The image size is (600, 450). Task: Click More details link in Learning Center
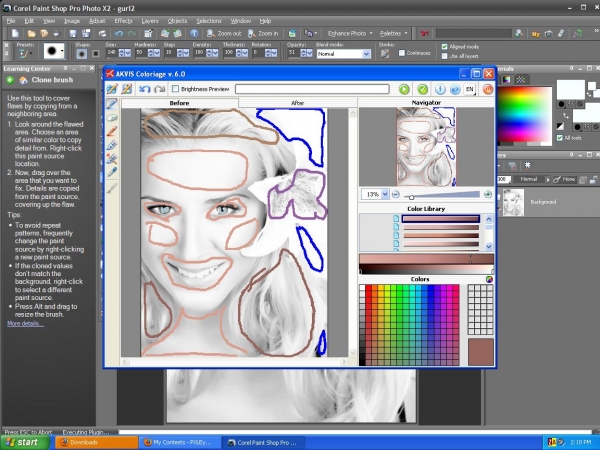25,324
